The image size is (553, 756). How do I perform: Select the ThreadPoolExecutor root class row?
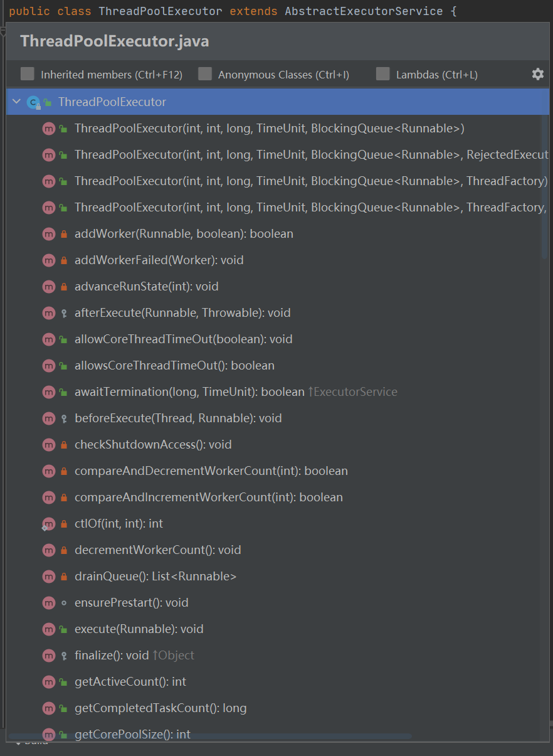277,102
